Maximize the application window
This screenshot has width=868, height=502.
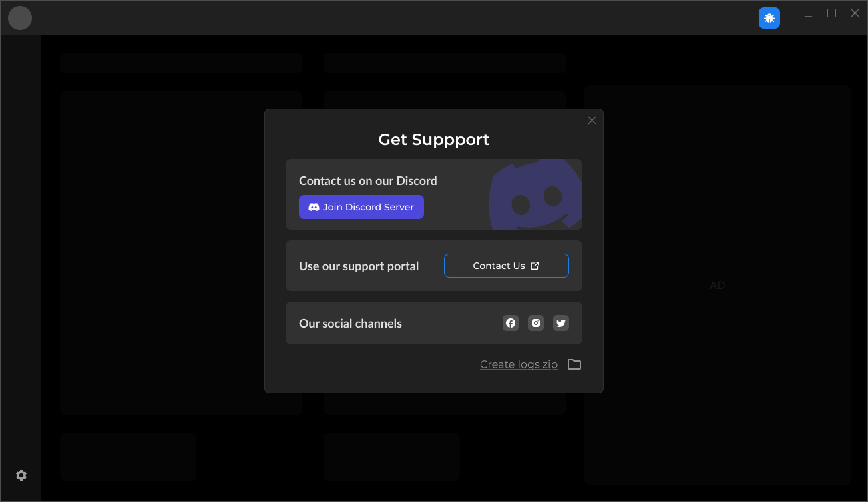click(x=831, y=13)
